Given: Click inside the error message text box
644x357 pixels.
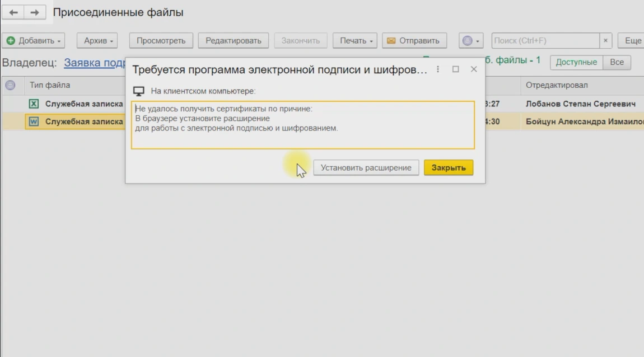Looking at the screenshot, I should coord(303,125).
